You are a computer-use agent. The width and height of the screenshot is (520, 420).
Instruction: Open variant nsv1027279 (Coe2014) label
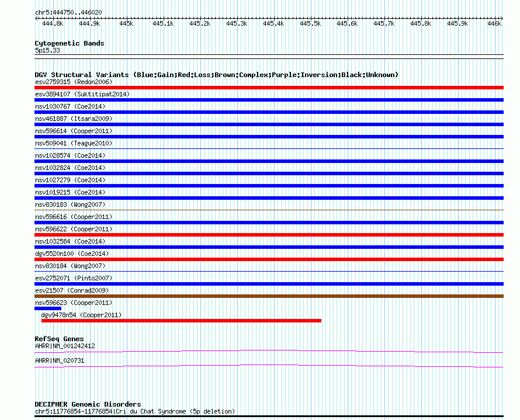pos(70,180)
